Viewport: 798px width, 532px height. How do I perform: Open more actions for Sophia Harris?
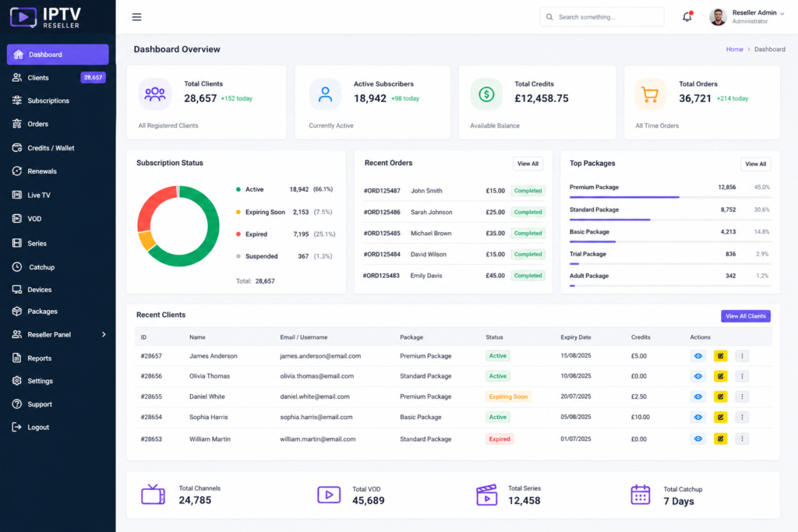[742, 417]
